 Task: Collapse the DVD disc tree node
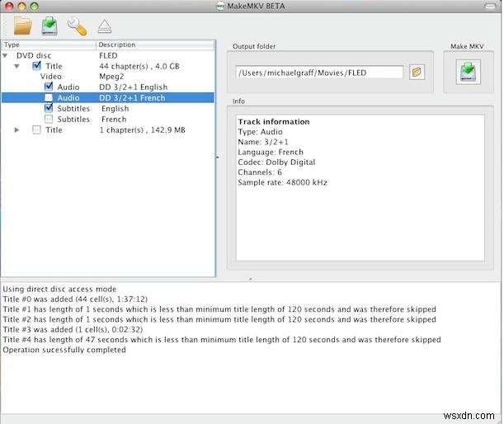pos(5,55)
